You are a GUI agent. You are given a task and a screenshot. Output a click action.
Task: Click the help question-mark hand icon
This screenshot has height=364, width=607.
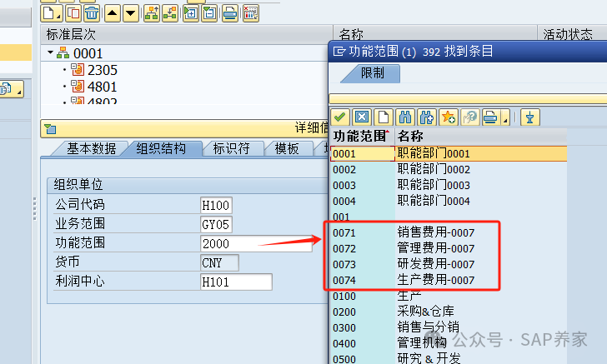(470, 117)
